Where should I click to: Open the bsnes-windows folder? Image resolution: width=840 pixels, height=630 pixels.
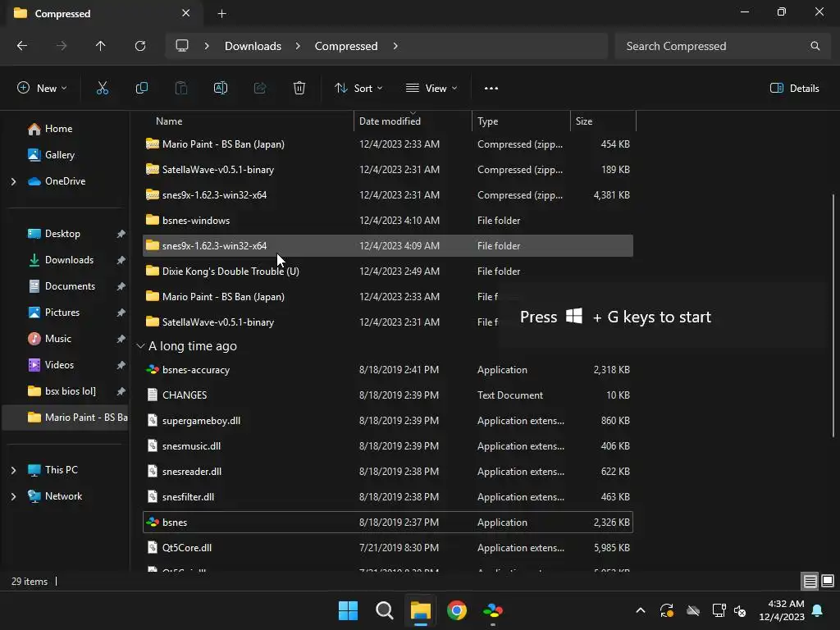coord(388,221)
